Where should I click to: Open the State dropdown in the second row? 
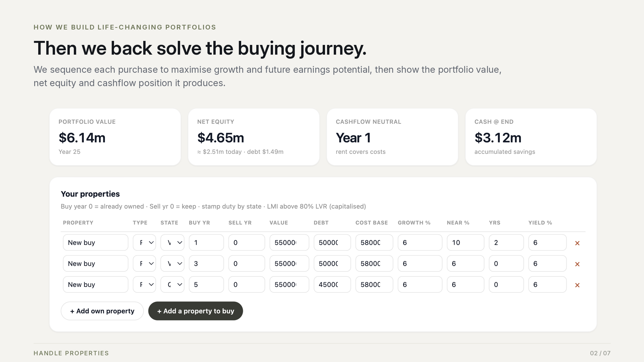click(172, 263)
